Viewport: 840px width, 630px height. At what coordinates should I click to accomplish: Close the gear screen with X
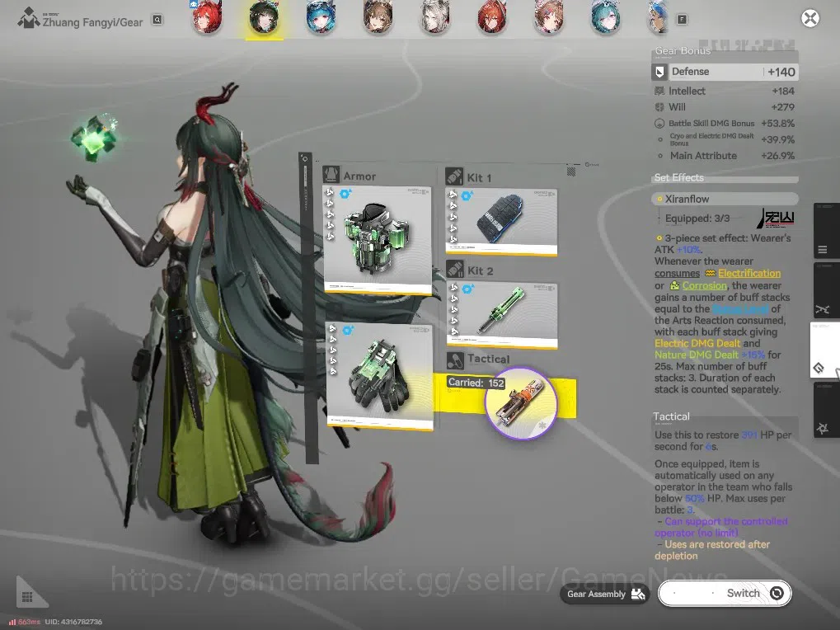pyautogui.click(x=810, y=19)
